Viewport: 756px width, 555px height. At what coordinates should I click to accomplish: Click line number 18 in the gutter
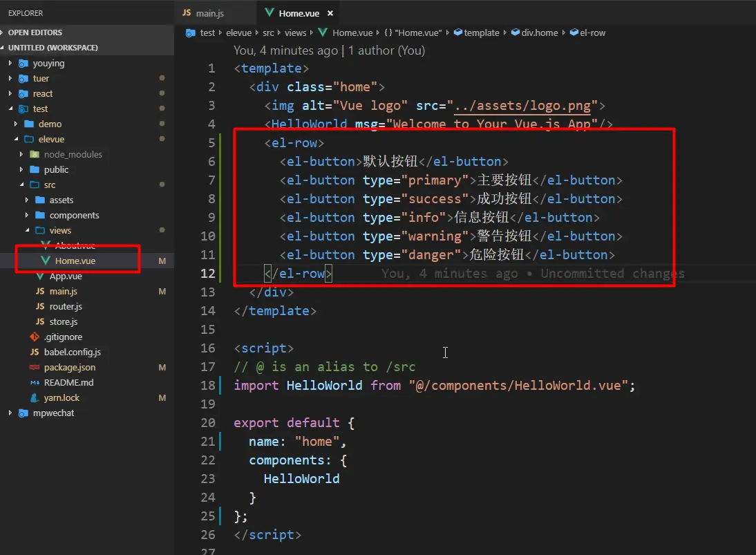point(208,385)
